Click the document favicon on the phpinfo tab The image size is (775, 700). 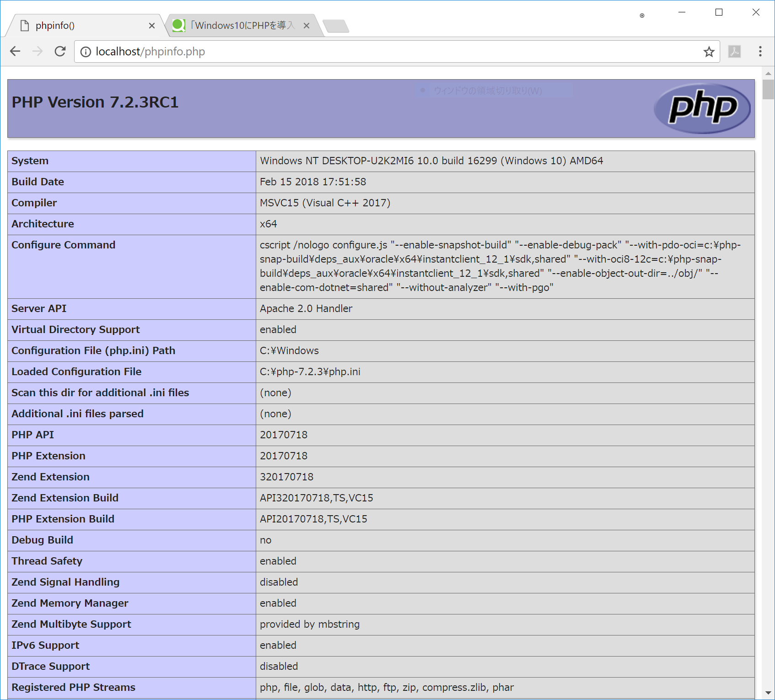(25, 26)
